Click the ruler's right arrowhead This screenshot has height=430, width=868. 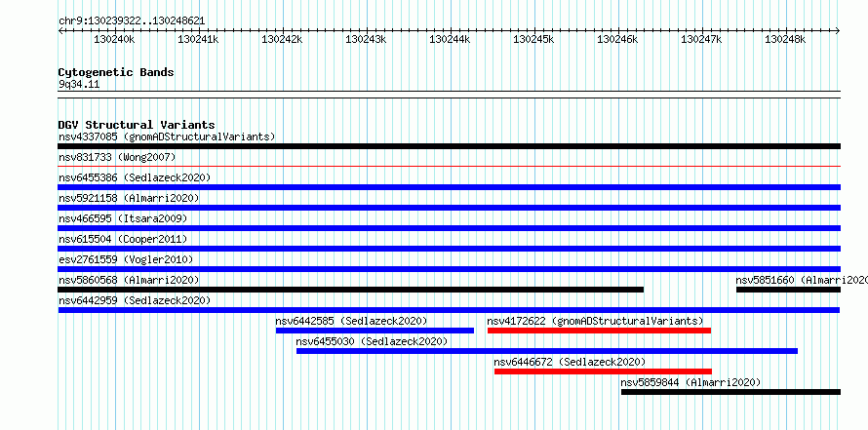(838, 30)
